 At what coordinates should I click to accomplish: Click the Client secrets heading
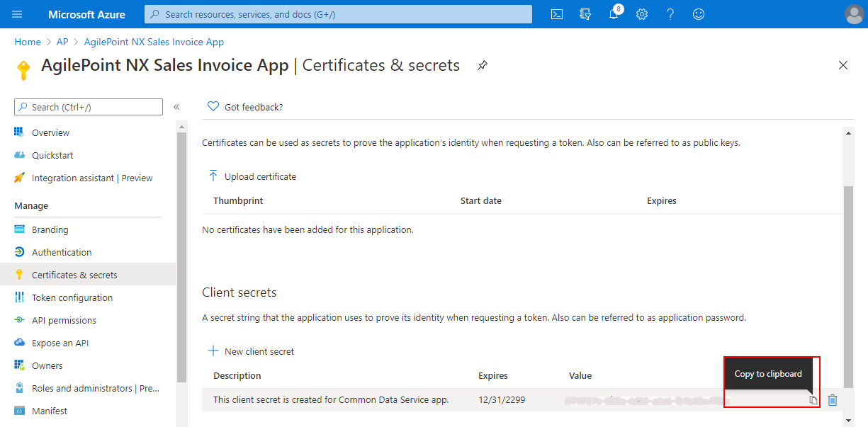coord(239,292)
